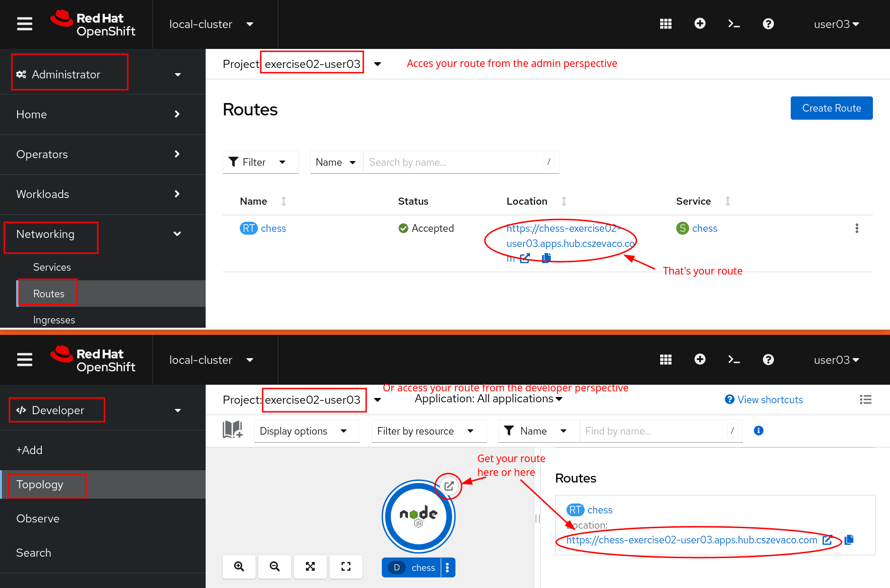Image resolution: width=890 pixels, height=588 pixels.
Task: Collapse Networking navigation section
Action: click(103, 234)
